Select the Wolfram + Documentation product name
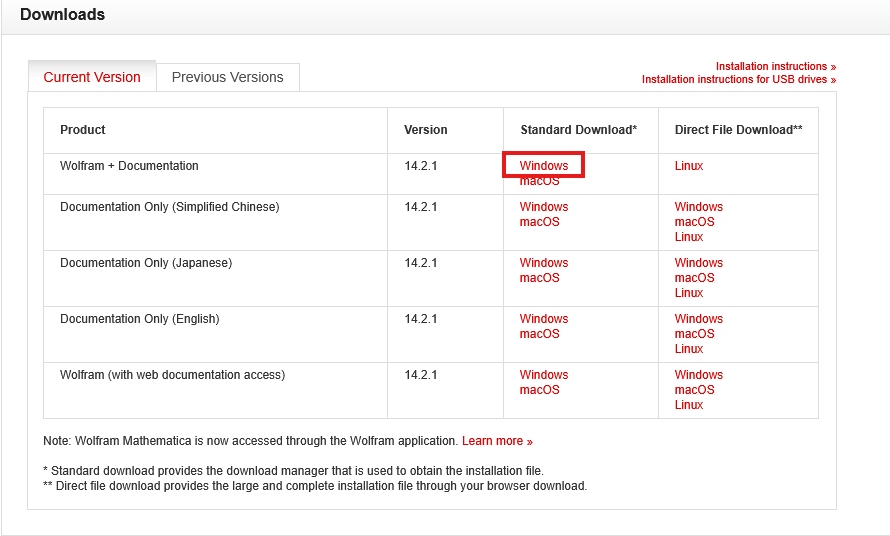 (x=129, y=166)
